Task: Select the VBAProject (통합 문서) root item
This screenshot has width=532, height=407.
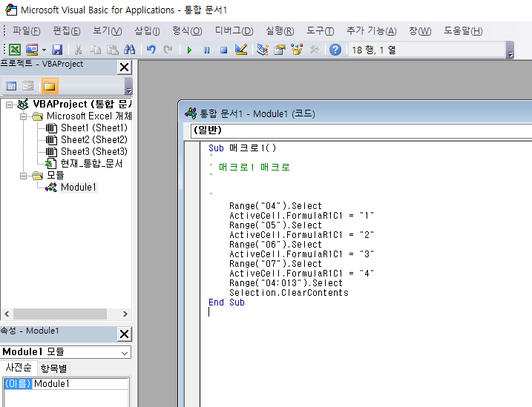Action: (82, 104)
